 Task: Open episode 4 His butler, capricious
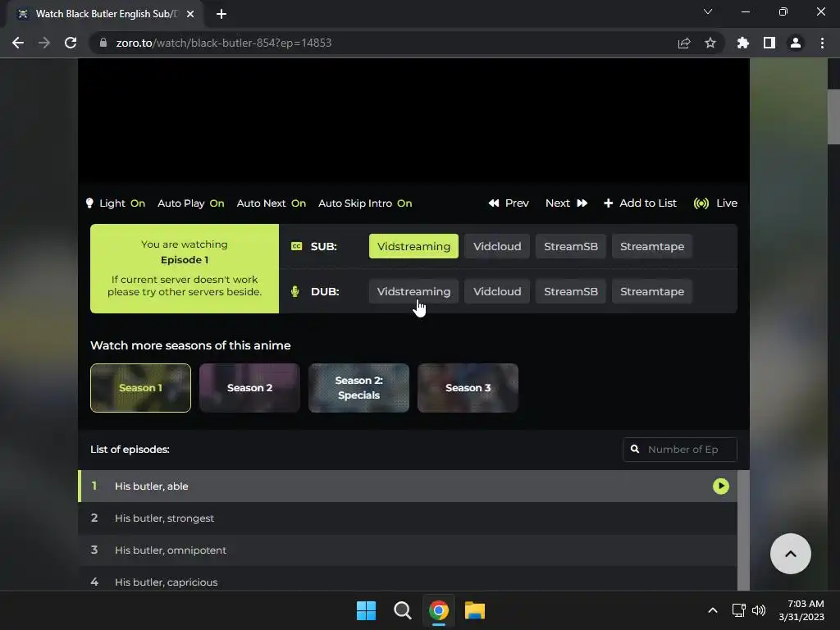point(408,580)
